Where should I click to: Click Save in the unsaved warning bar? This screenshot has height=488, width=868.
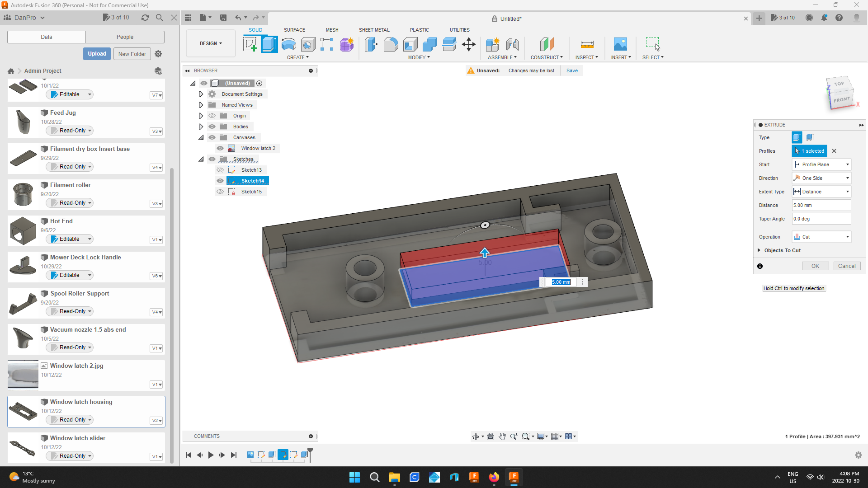tap(572, 70)
